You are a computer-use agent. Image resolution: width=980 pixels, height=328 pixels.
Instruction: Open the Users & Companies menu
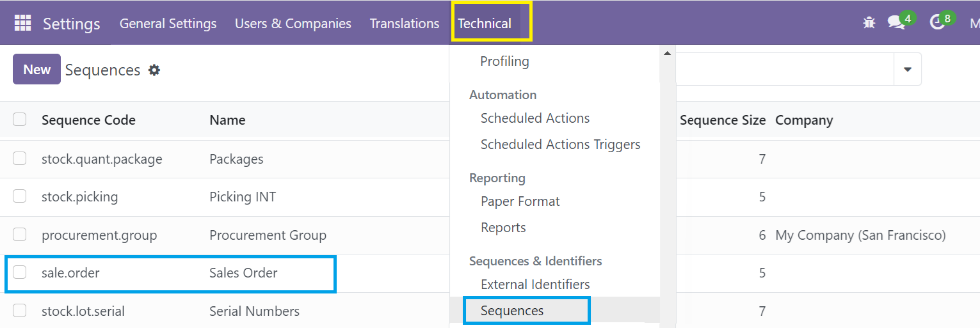(293, 23)
